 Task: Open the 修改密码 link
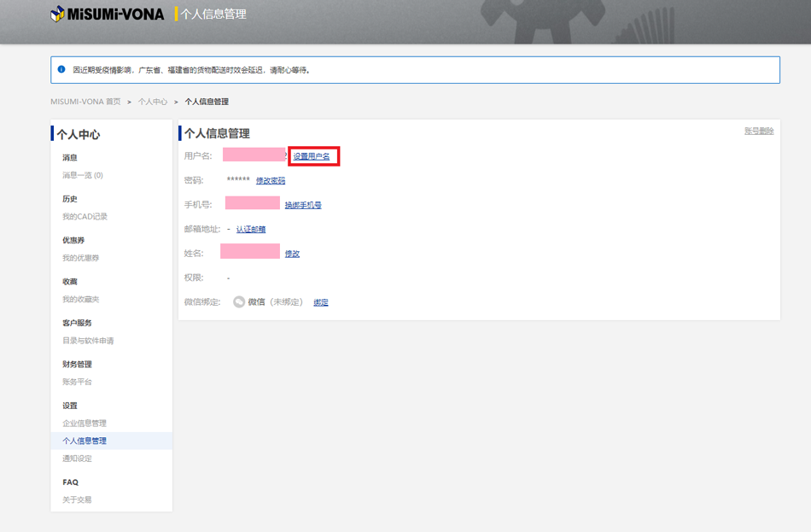271,181
